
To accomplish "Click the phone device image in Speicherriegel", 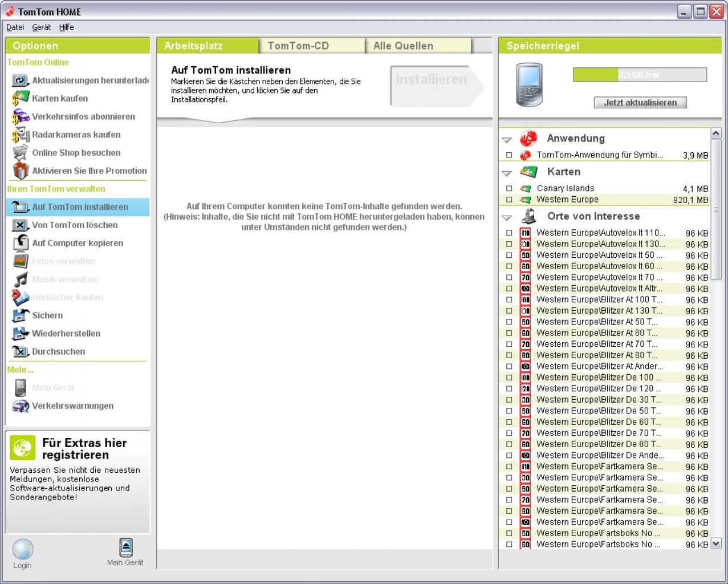I will tap(529, 85).
